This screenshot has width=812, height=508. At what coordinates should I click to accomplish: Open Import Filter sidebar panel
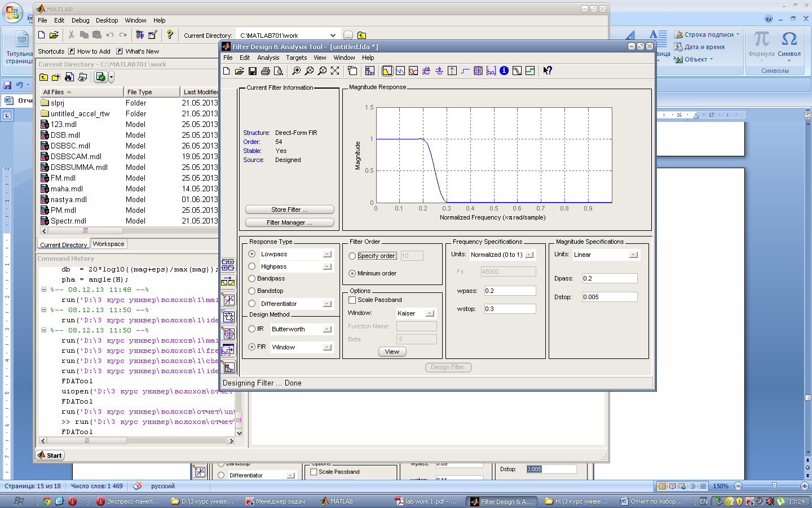coord(228,350)
